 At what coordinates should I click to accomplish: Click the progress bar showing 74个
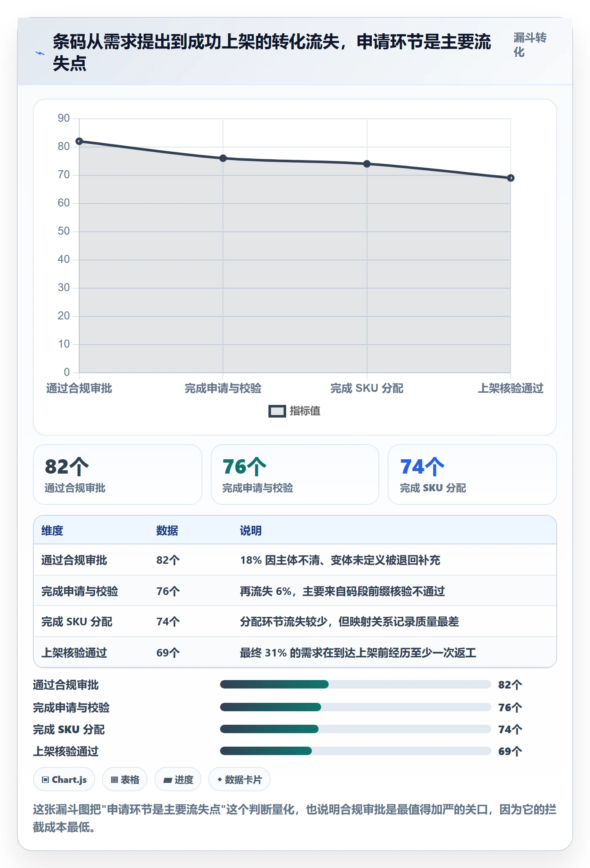356,729
